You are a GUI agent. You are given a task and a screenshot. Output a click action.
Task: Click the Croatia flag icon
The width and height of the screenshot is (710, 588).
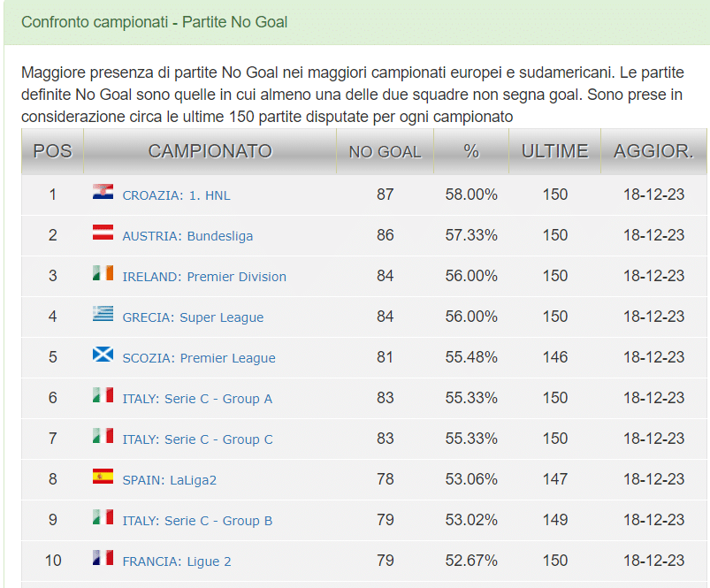click(102, 195)
